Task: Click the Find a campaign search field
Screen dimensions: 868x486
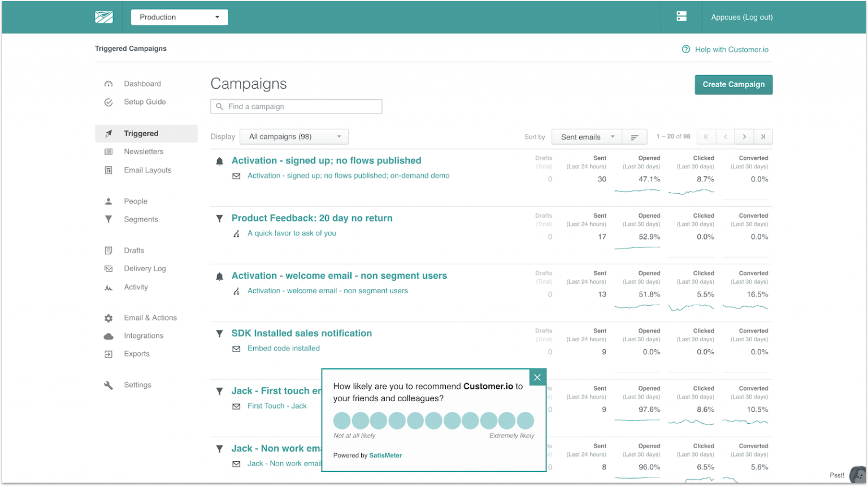Action: click(x=296, y=106)
